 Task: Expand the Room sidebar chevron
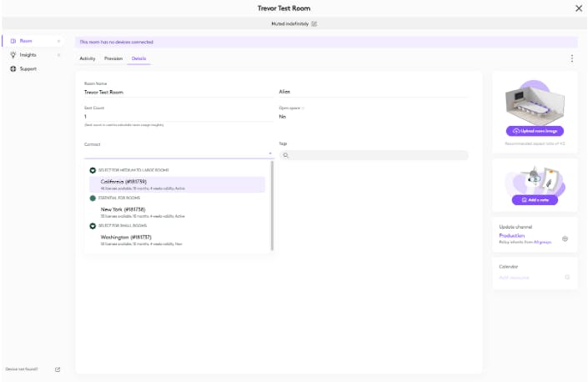59,41
